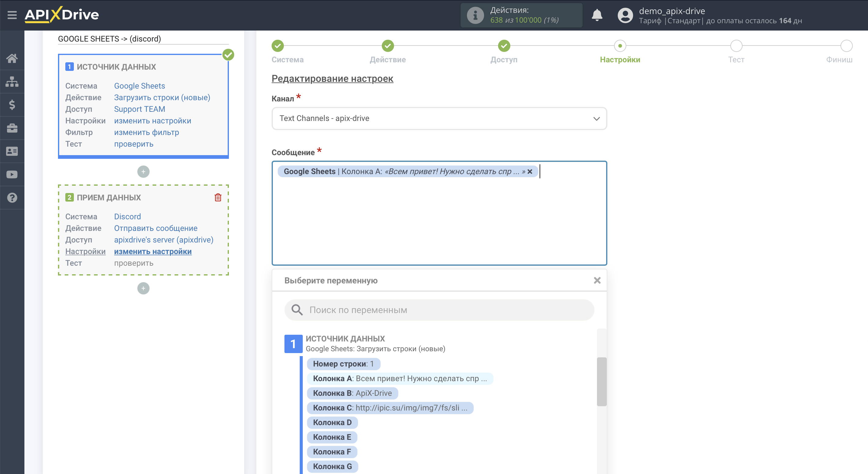Click source изменить настройки link
The height and width of the screenshot is (474, 868).
153,121
